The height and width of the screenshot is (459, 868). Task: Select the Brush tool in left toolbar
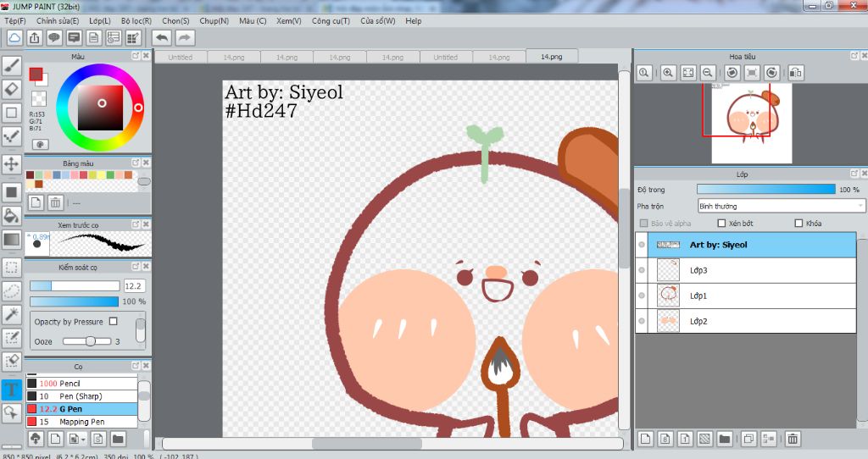click(12, 66)
